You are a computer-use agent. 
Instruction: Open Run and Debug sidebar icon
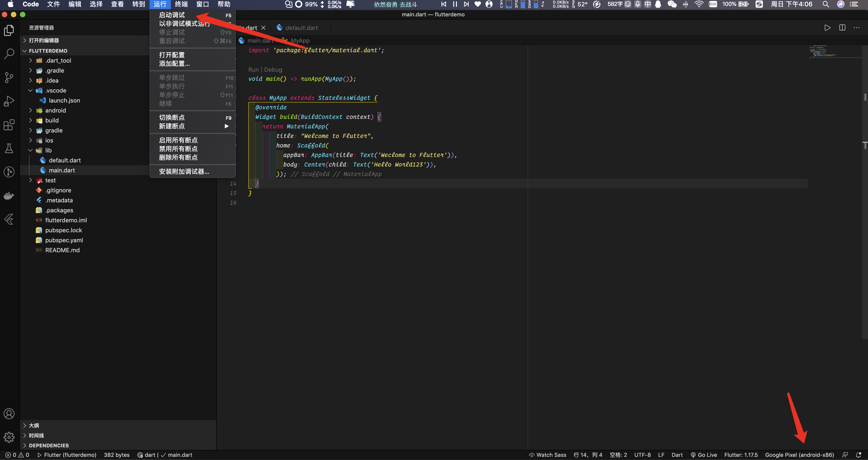click(x=9, y=101)
